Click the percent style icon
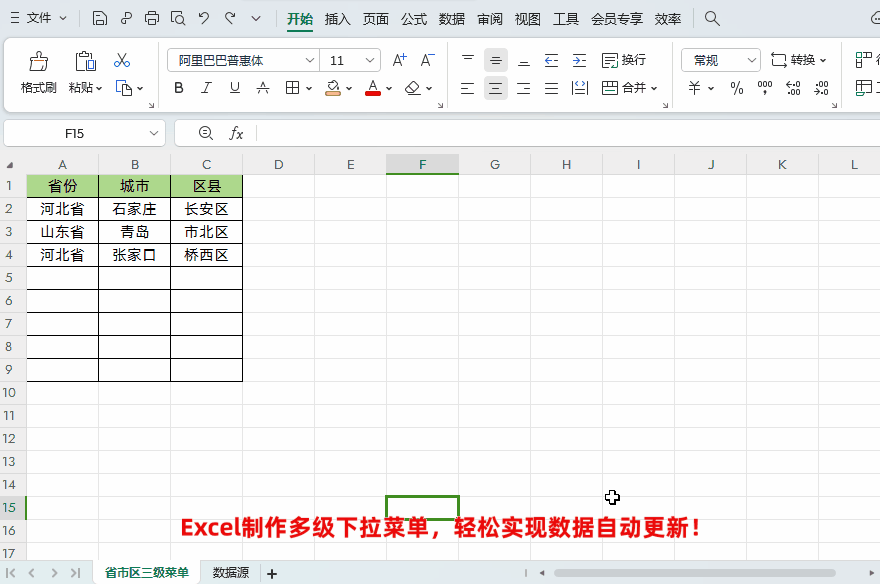 click(x=736, y=88)
